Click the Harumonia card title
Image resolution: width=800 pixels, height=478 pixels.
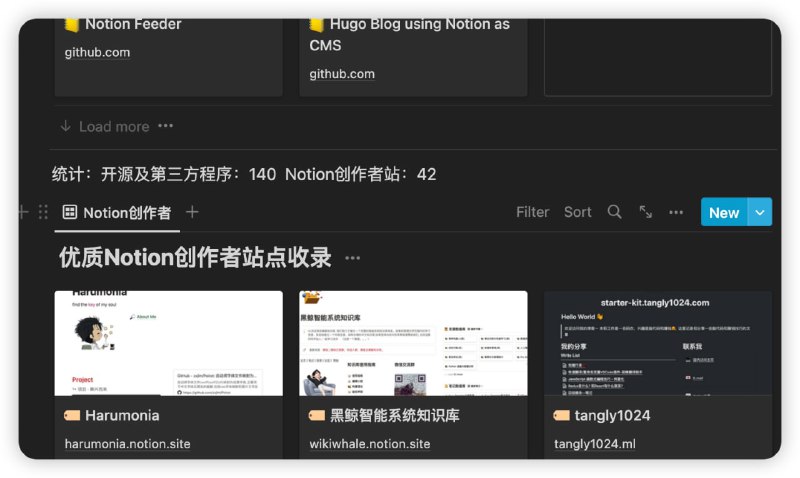pos(122,416)
